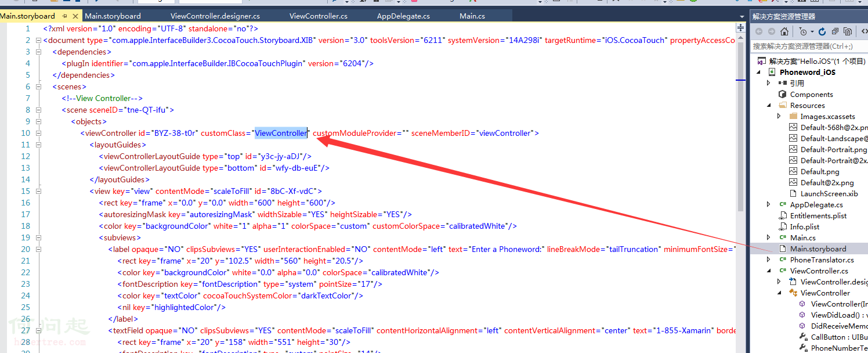The width and height of the screenshot is (868, 353).
Task: Select the Resources folder icon
Action: [x=783, y=106]
